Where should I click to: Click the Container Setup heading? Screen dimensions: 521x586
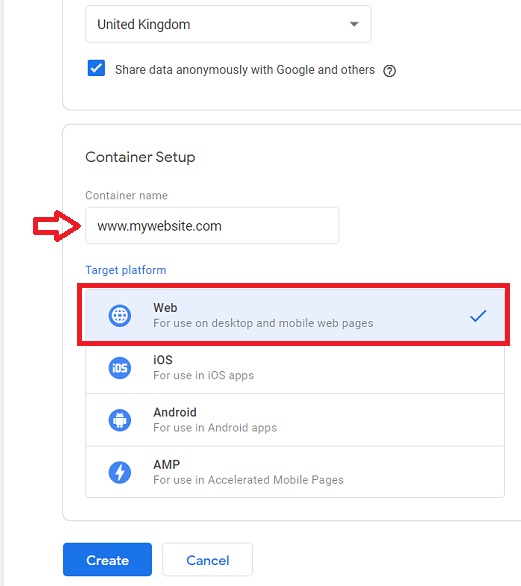140,157
